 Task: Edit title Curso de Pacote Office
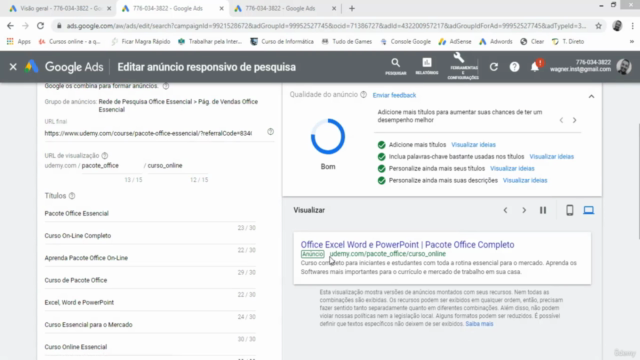[150, 280]
